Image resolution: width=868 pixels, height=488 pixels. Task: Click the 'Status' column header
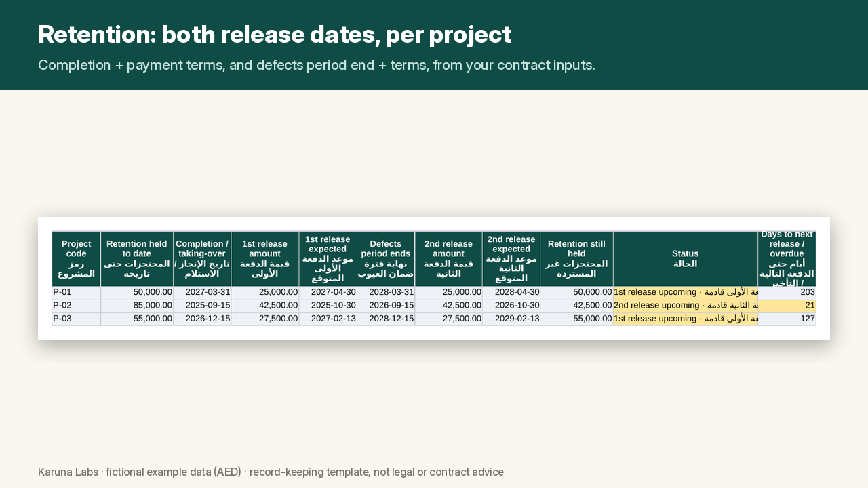[686, 259]
